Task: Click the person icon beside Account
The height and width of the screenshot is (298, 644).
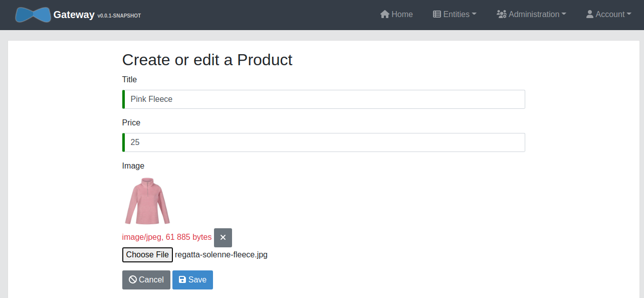Action: 590,15
